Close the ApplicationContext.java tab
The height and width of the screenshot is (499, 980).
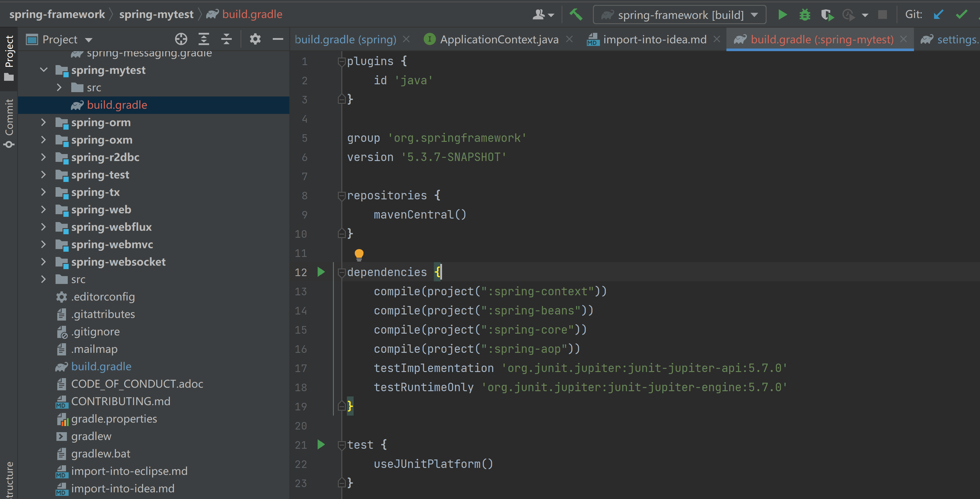tap(569, 39)
